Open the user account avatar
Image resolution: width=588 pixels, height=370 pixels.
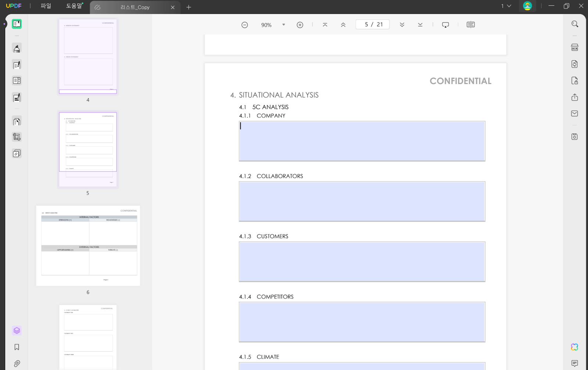click(527, 6)
